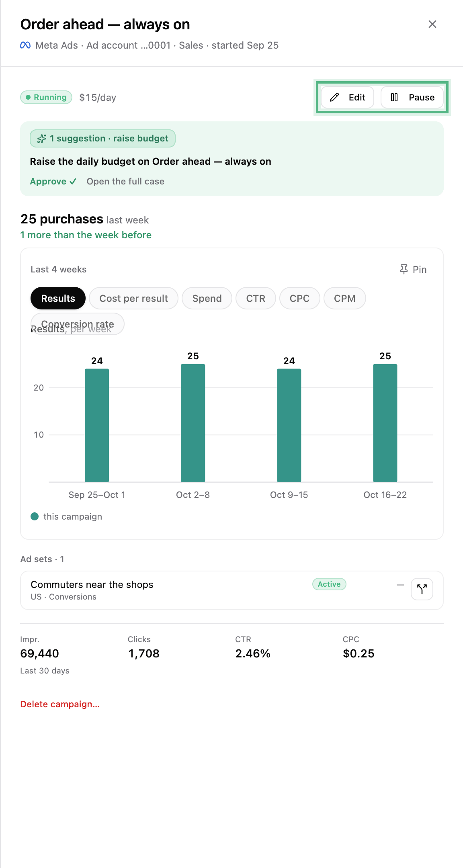The width and height of the screenshot is (463, 868).
Task: Click the 25 purchases headline
Action: [62, 219]
